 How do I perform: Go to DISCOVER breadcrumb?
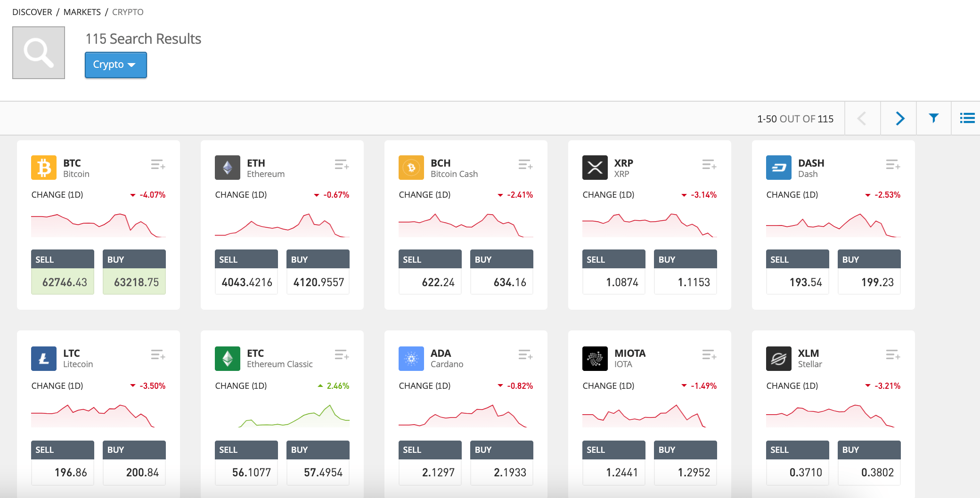[x=32, y=12]
